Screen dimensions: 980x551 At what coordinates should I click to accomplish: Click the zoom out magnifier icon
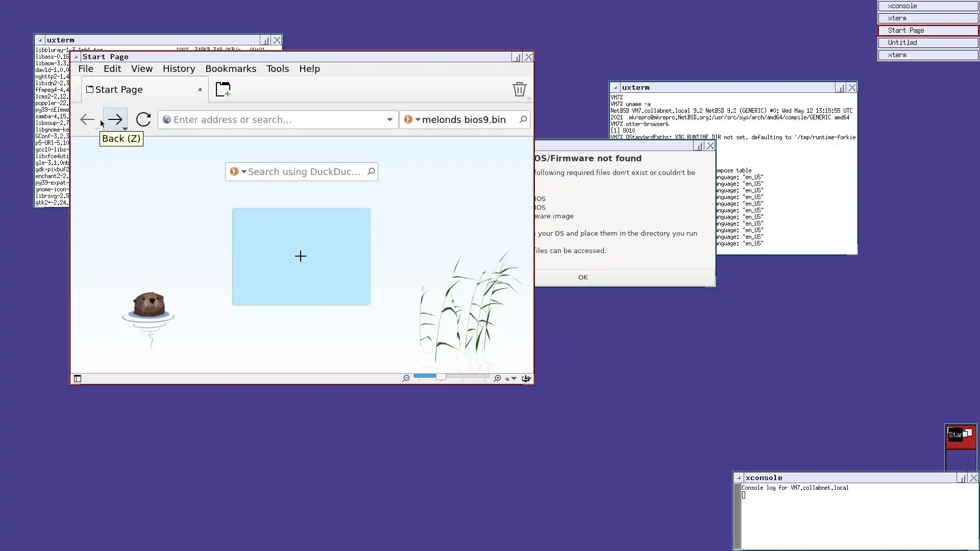click(406, 379)
